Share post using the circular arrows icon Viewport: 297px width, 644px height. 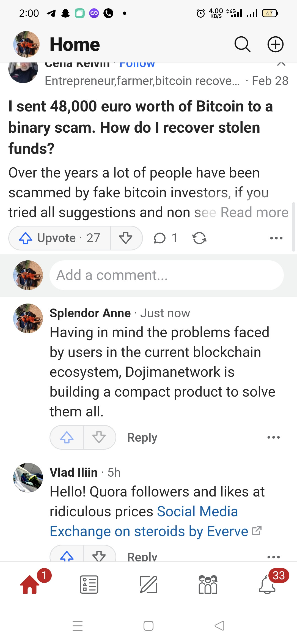[199, 238]
